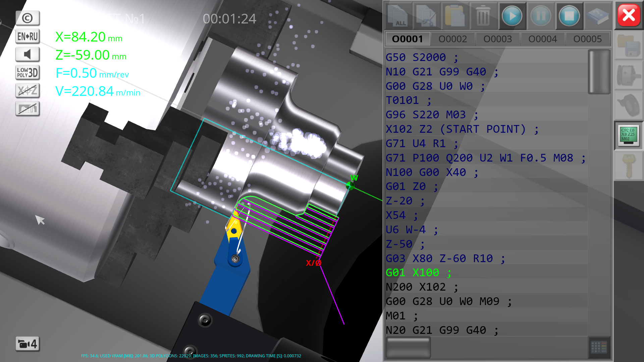Start the program with the play button

click(x=512, y=16)
